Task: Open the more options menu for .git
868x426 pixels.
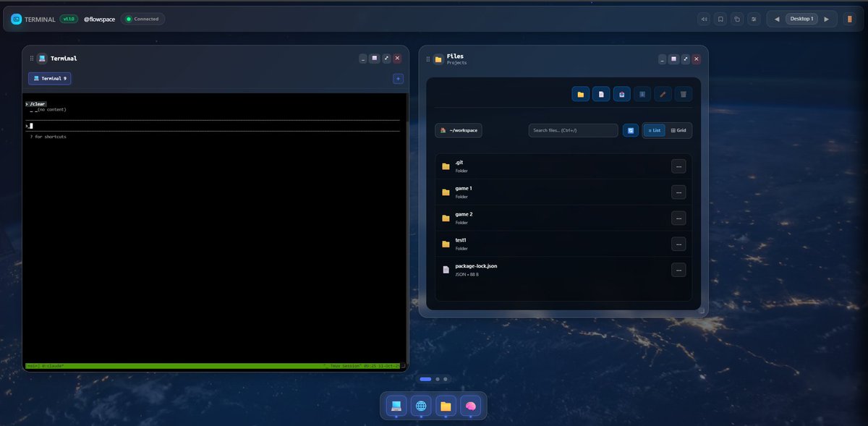Action: pos(678,166)
